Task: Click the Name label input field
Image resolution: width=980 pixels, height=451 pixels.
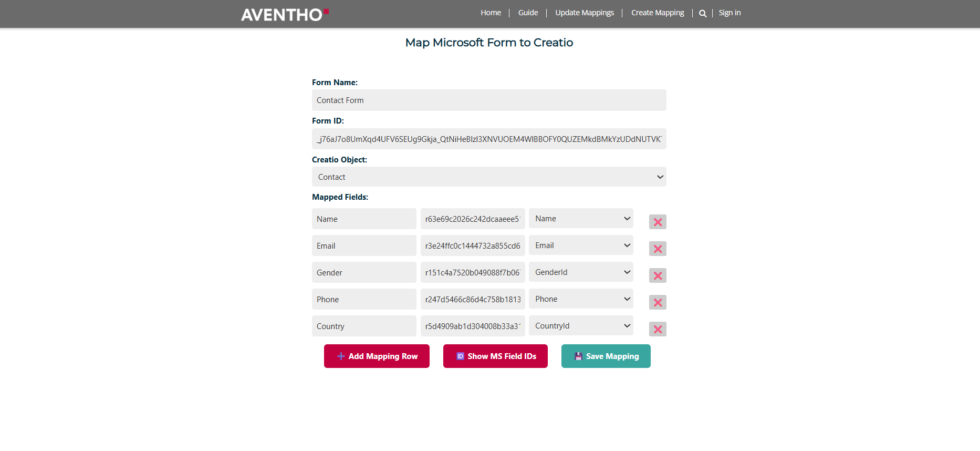Action: click(364, 219)
